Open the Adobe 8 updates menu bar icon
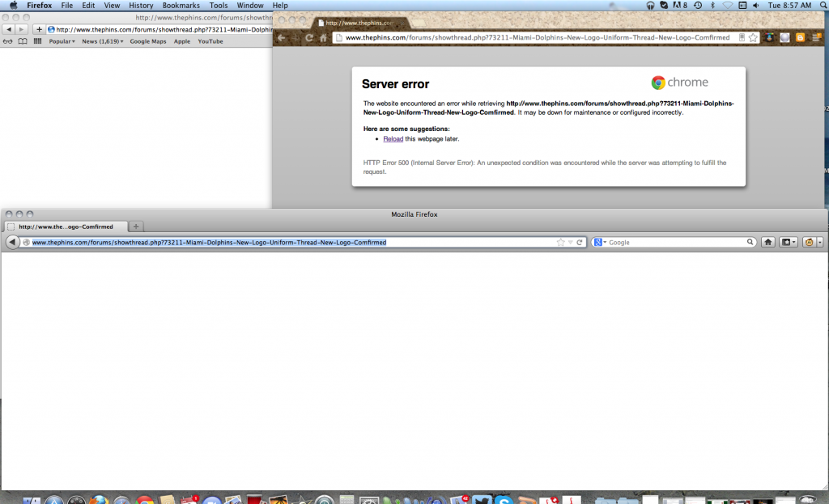The width and height of the screenshot is (829, 504). tap(680, 6)
